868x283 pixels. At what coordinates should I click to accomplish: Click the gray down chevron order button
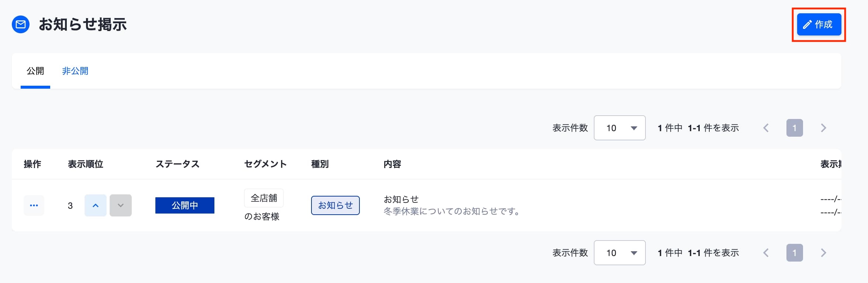pyautogui.click(x=121, y=205)
